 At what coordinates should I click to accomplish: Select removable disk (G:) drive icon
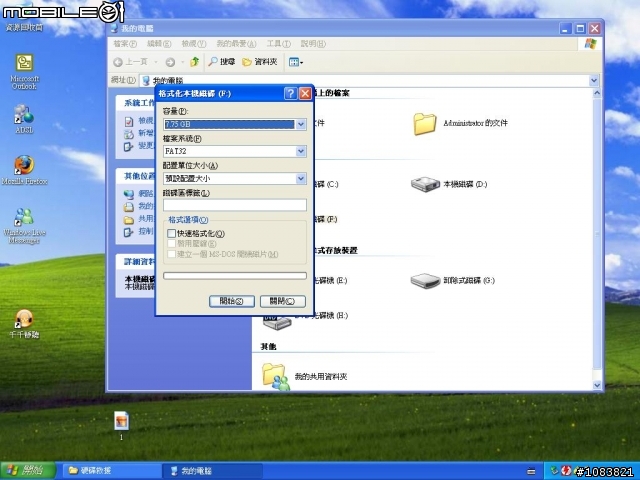pos(453,281)
